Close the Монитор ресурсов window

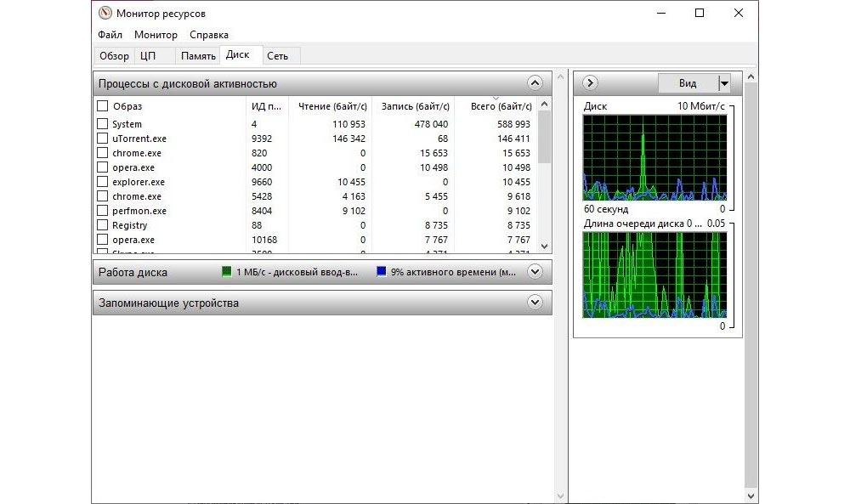tap(739, 13)
